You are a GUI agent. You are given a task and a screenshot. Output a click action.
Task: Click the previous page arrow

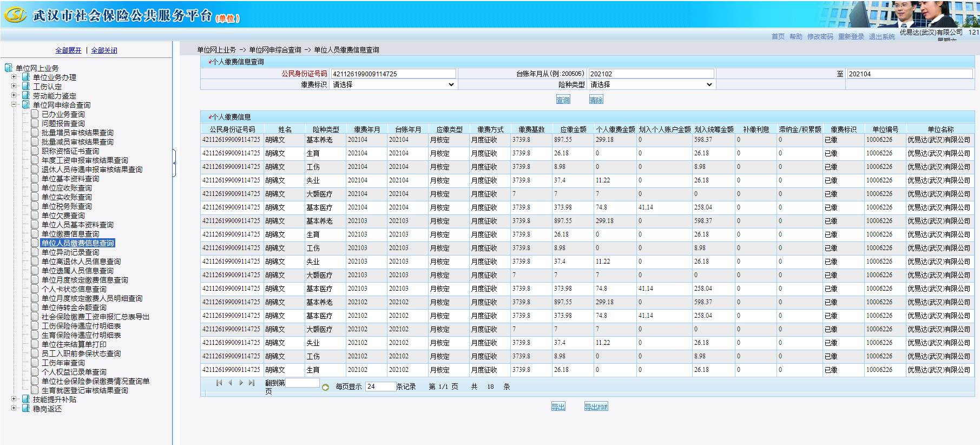230,383
